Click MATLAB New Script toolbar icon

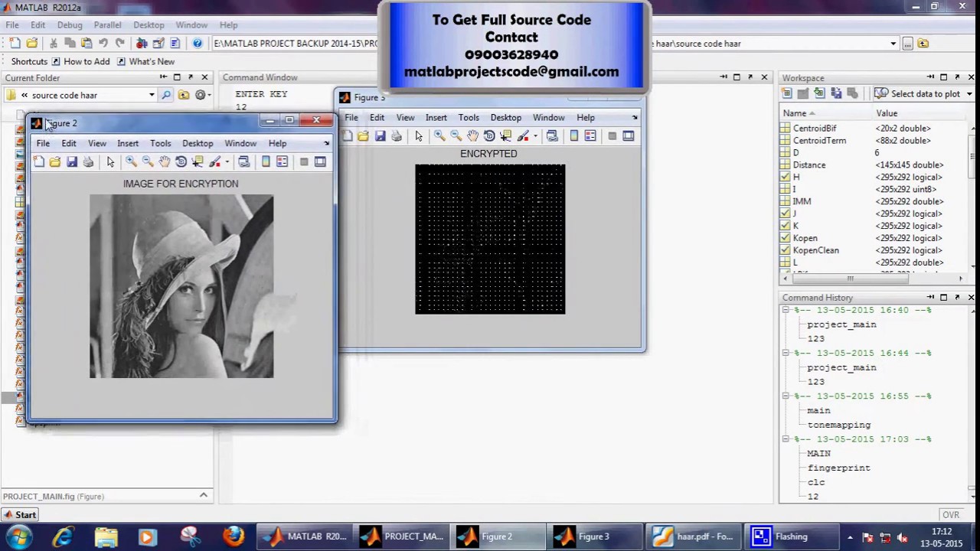click(15, 44)
